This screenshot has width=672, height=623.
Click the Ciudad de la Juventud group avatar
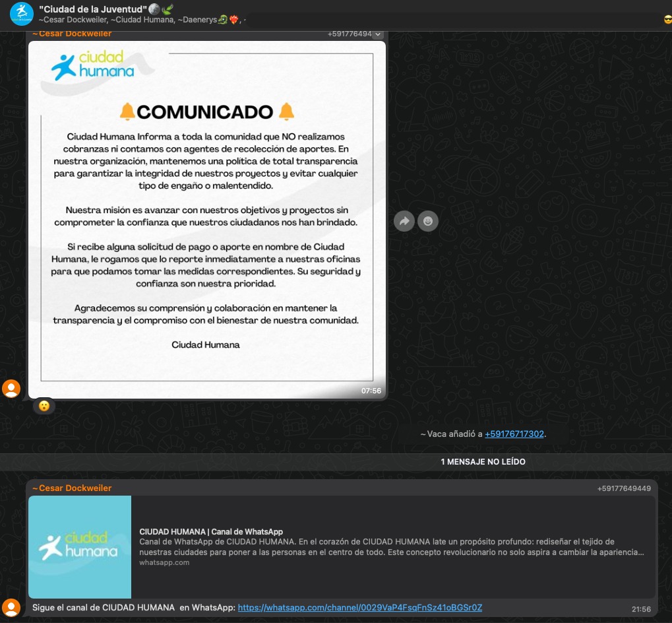(21, 13)
